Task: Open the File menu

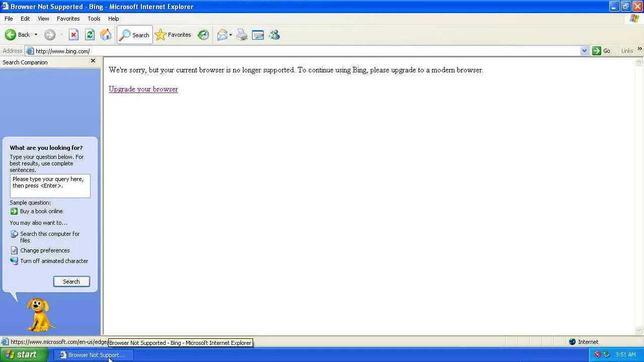Action: 9,19
